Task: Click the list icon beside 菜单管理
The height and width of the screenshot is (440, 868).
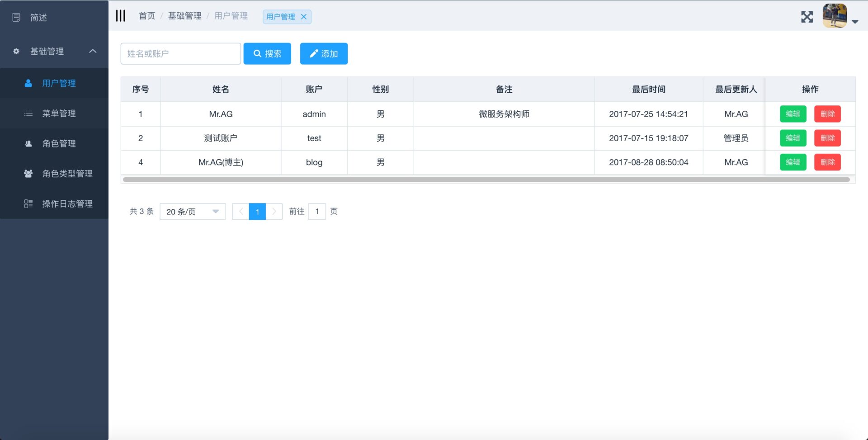Action: 28,113
